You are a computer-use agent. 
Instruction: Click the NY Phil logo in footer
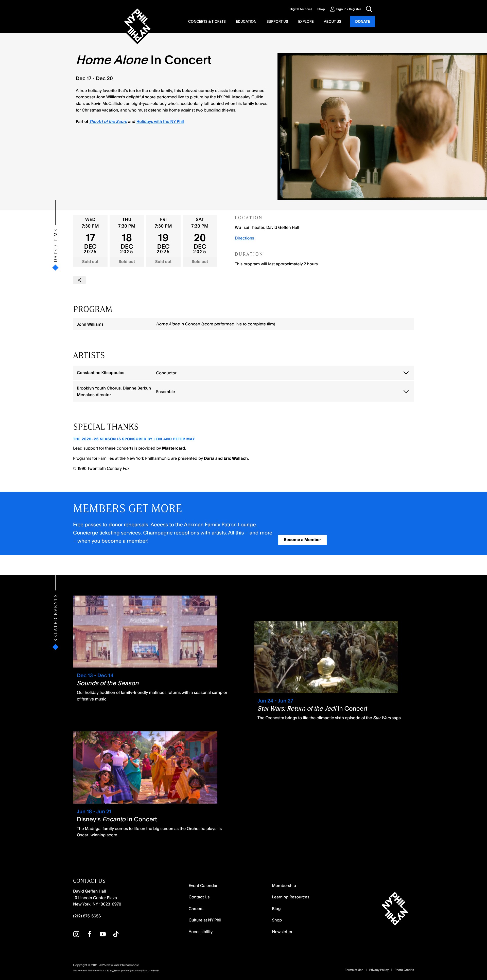pos(395,909)
